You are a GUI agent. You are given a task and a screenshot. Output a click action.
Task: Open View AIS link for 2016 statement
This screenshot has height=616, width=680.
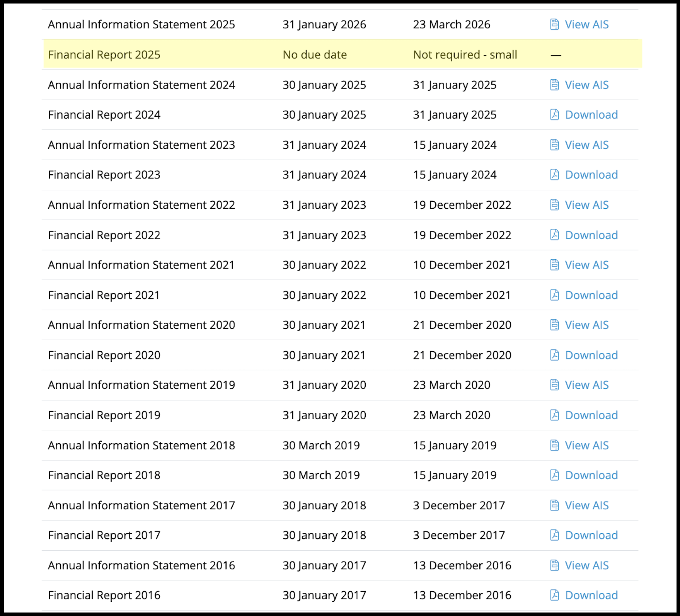point(586,565)
